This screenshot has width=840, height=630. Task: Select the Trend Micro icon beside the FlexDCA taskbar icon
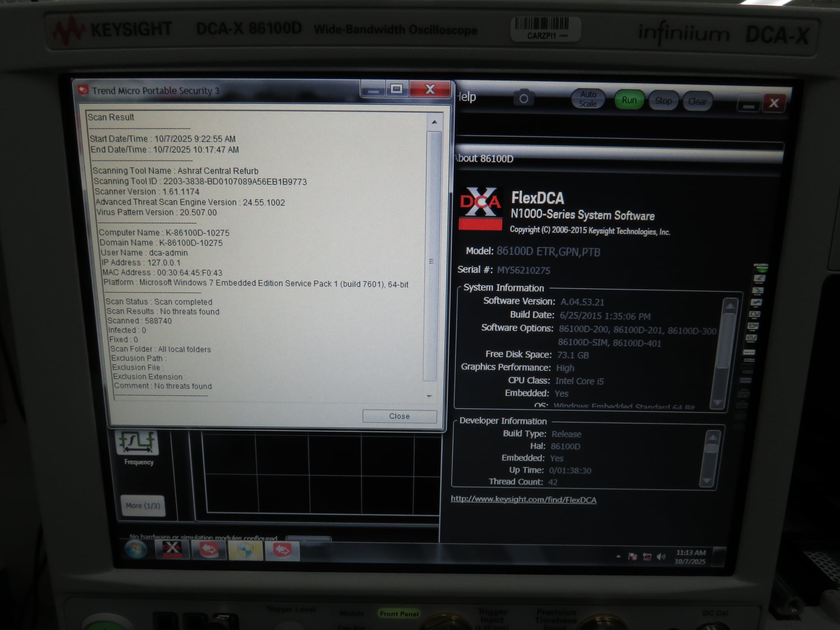pyautogui.click(x=209, y=550)
